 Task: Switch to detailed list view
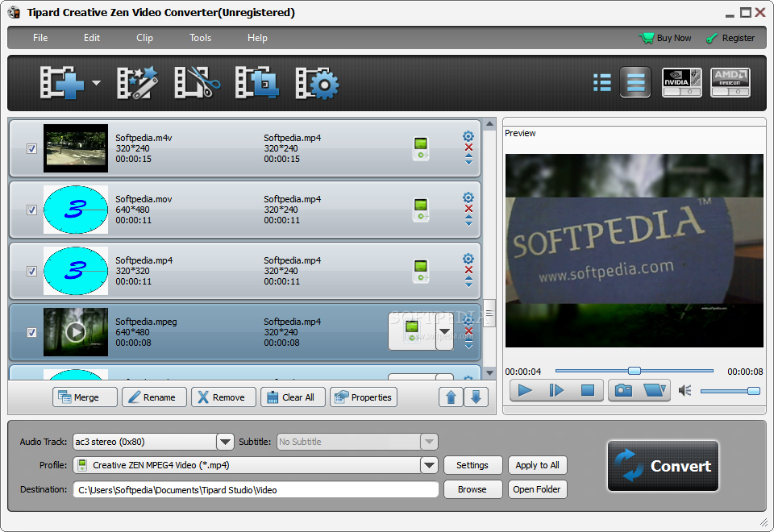click(635, 82)
